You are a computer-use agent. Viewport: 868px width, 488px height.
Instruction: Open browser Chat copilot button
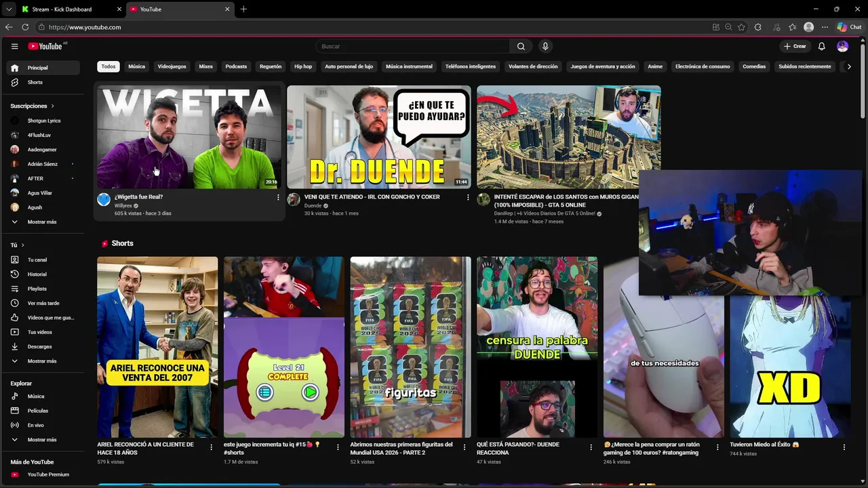pos(849,27)
